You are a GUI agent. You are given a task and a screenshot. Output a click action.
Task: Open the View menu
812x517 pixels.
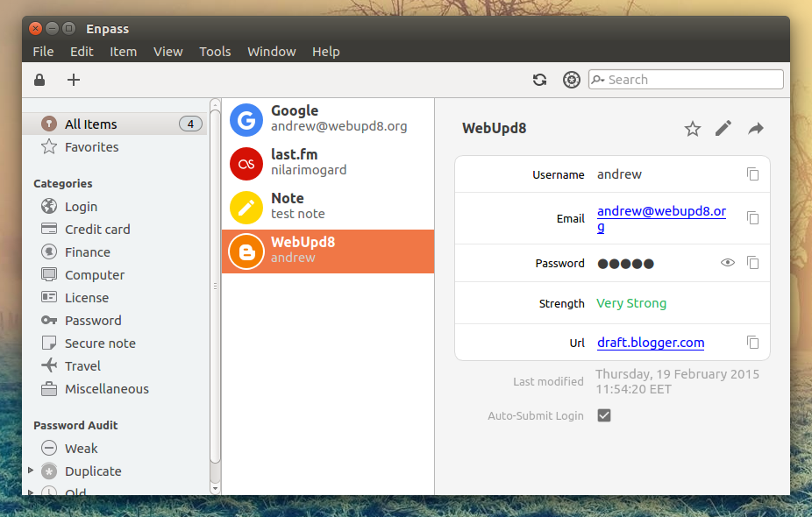[x=167, y=52]
